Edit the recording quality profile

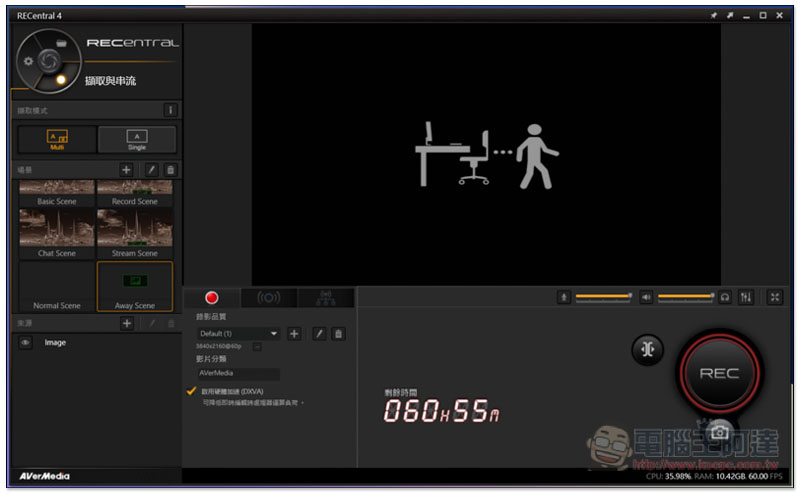pos(319,334)
